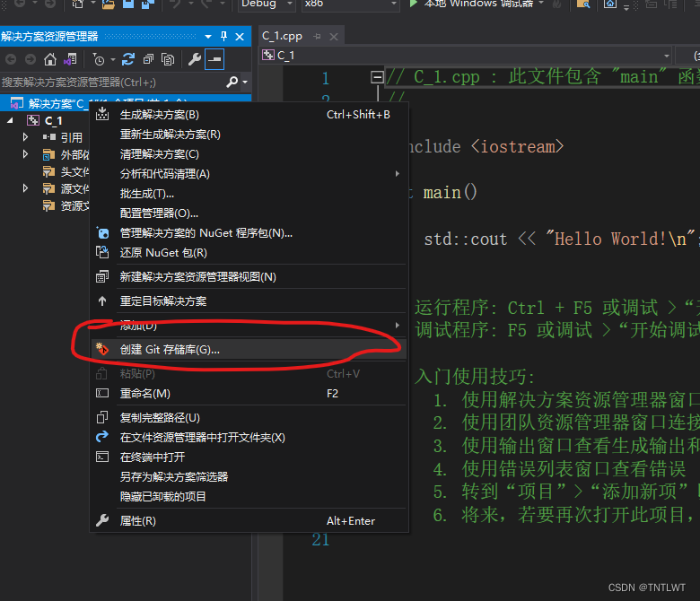Image resolution: width=700 pixels, height=601 pixels.
Task: Click the up-arrow icon beside 重定目标解决方案
Action: tap(102, 301)
